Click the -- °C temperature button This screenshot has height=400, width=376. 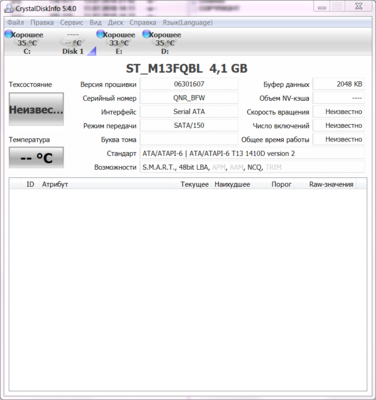(36, 158)
